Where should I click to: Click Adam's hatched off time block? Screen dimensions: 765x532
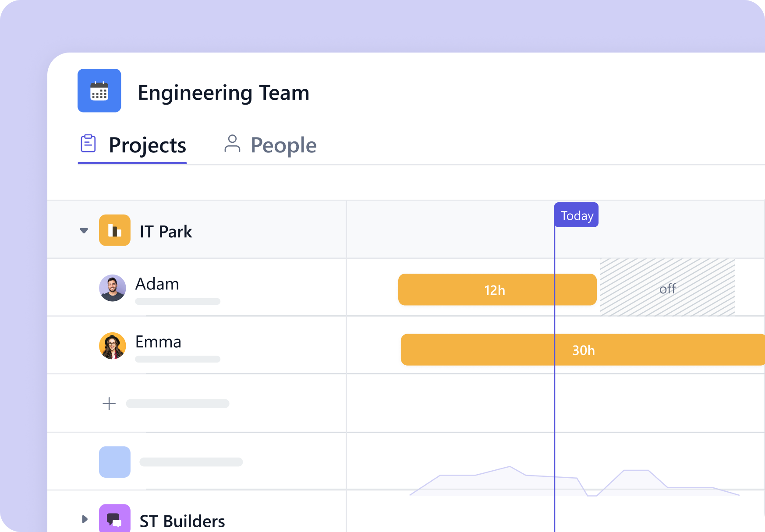pyautogui.click(x=666, y=288)
